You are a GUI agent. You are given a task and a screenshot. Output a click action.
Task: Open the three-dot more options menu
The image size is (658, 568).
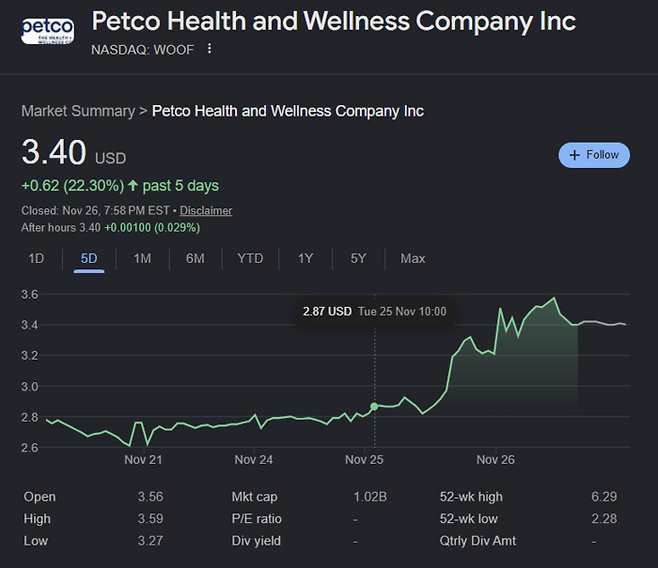(x=209, y=49)
